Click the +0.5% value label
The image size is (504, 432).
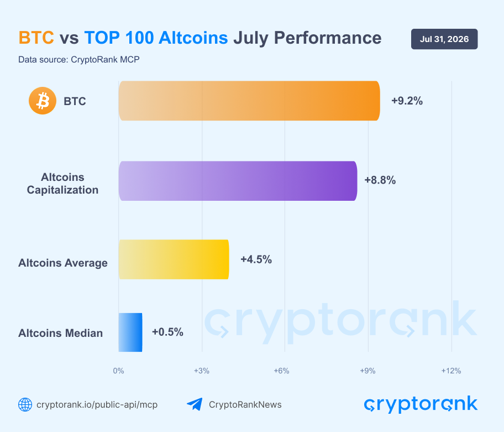[167, 332]
